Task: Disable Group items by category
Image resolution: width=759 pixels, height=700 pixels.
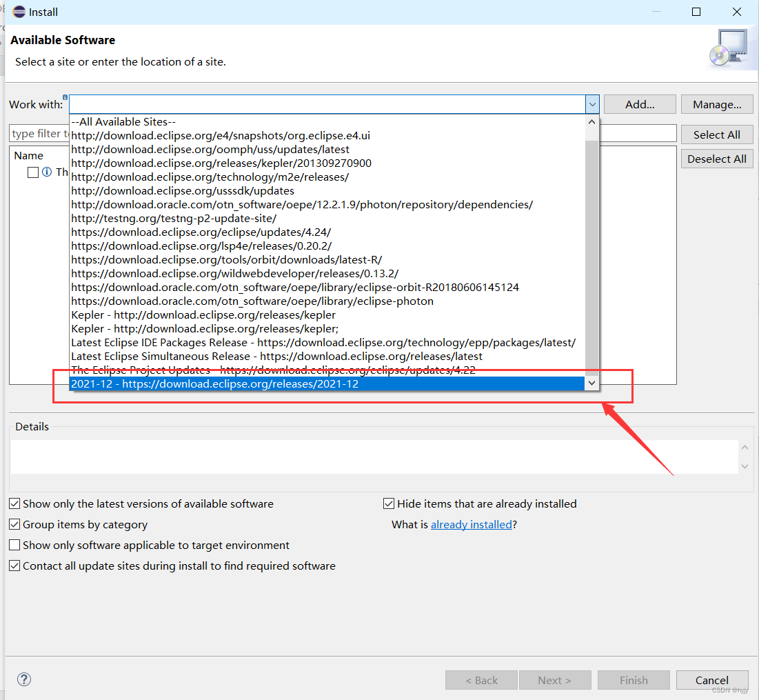Action: (14, 524)
